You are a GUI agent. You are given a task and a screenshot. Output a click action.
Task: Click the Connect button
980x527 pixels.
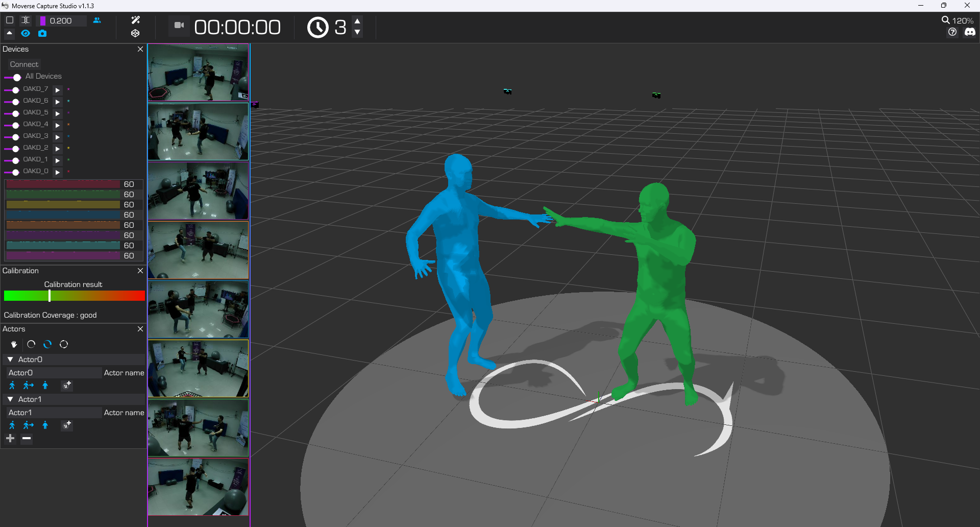pyautogui.click(x=24, y=64)
